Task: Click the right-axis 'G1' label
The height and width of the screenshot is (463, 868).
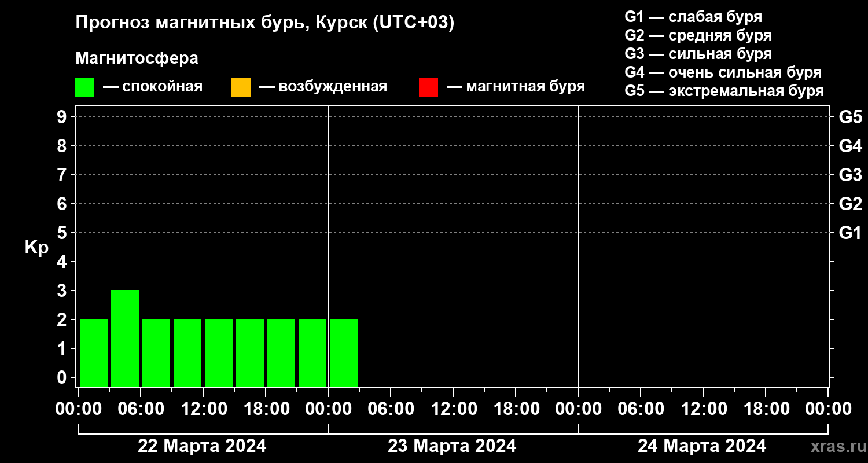Action: 851,233
